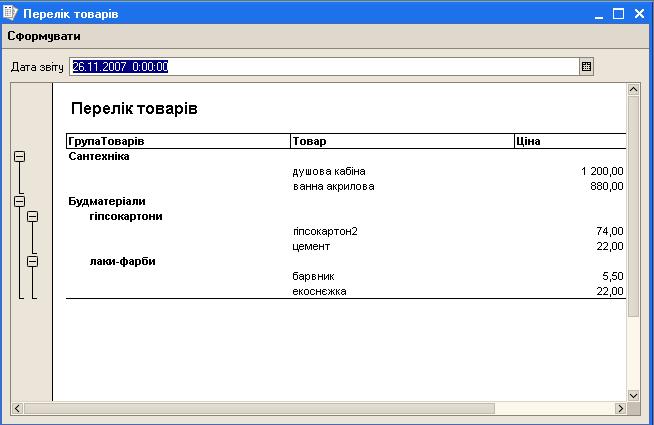Select the гіпсокартон2 cell

tap(325, 231)
